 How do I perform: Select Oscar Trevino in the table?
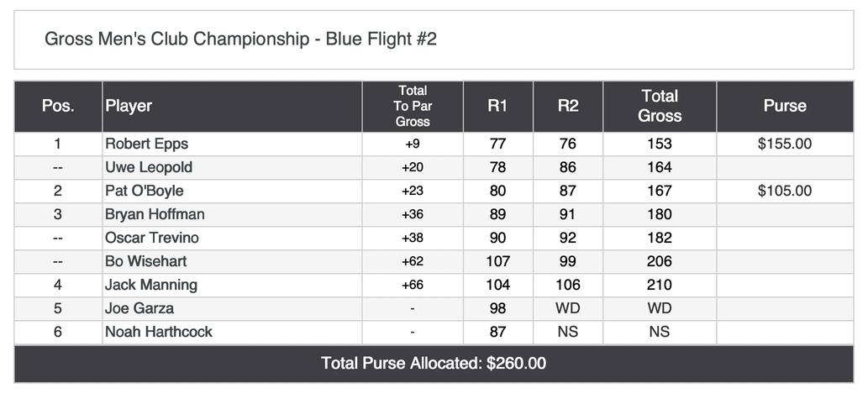pos(152,238)
